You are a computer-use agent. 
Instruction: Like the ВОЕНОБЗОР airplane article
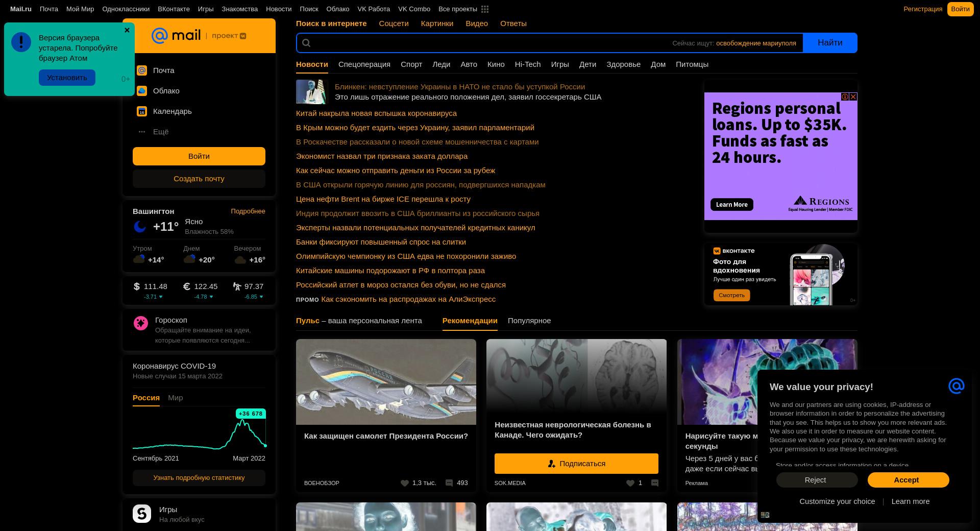(x=405, y=483)
